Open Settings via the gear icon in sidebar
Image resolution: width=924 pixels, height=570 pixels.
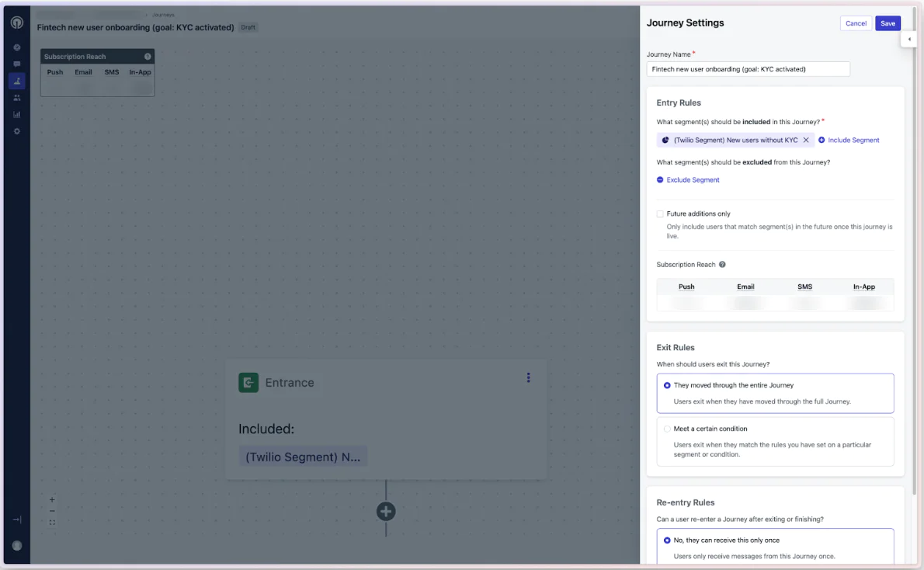pyautogui.click(x=16, y=130)
